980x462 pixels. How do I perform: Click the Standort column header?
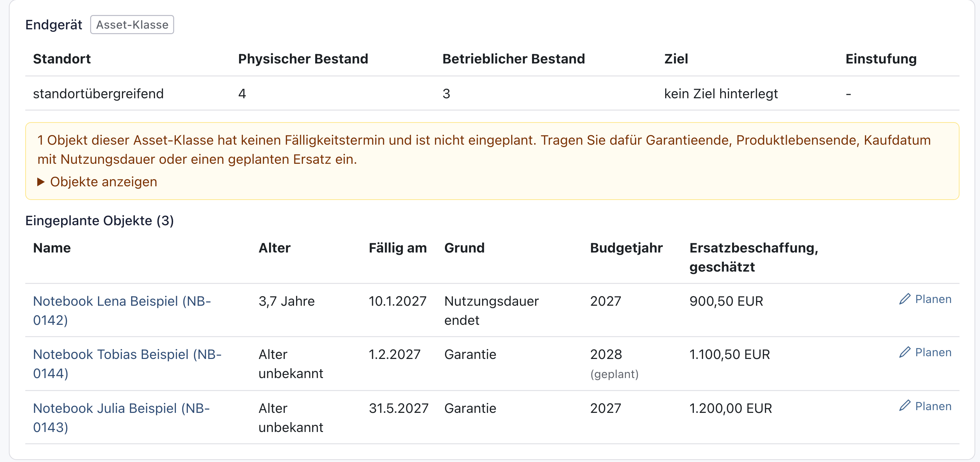tap(62, 59)
